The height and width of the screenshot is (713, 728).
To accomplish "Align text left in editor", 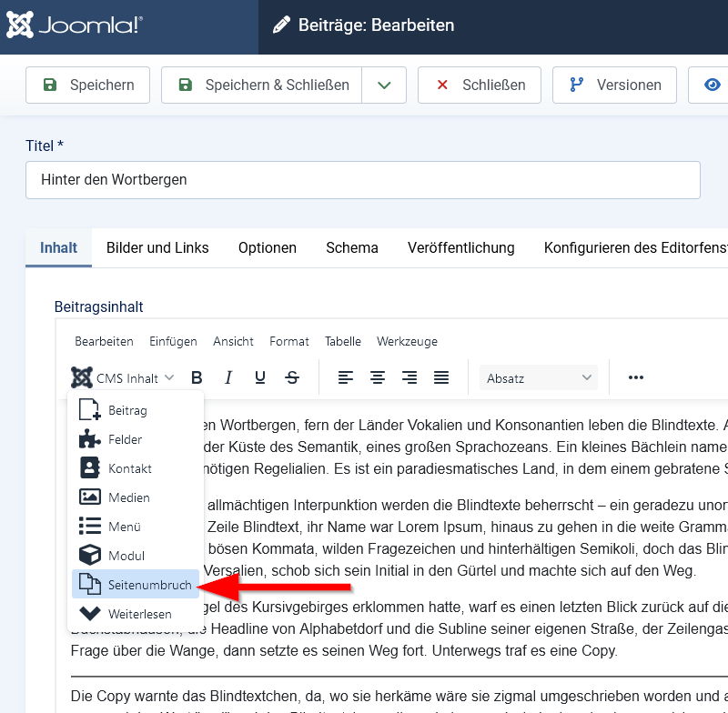I will point(346,377).
